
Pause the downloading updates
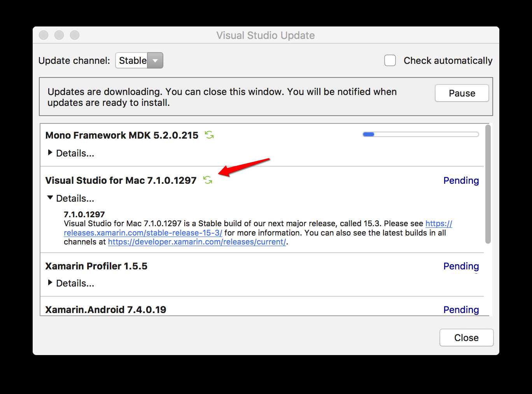[x=462, y=93]
